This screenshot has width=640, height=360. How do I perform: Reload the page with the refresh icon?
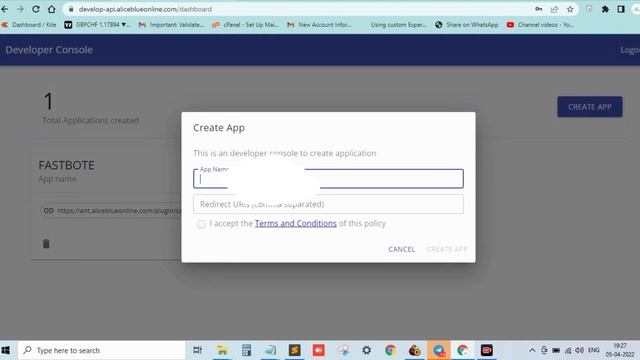tap(36, 9)
